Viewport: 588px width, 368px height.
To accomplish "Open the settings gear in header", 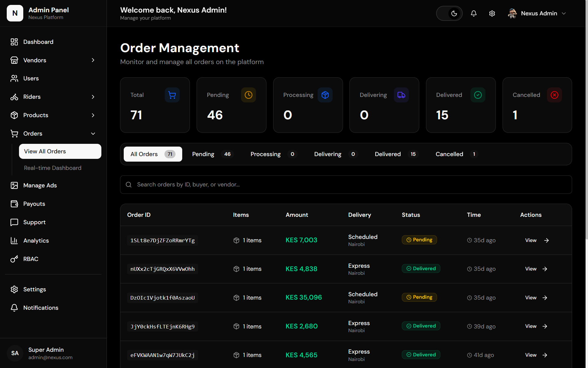I will point(492,13).
